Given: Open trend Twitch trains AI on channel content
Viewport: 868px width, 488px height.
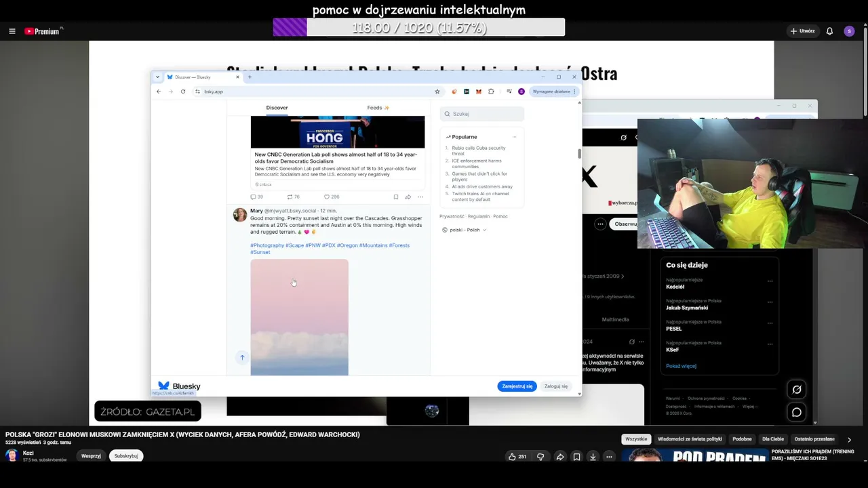Looking at the screenshot, I should click(479, 197).
